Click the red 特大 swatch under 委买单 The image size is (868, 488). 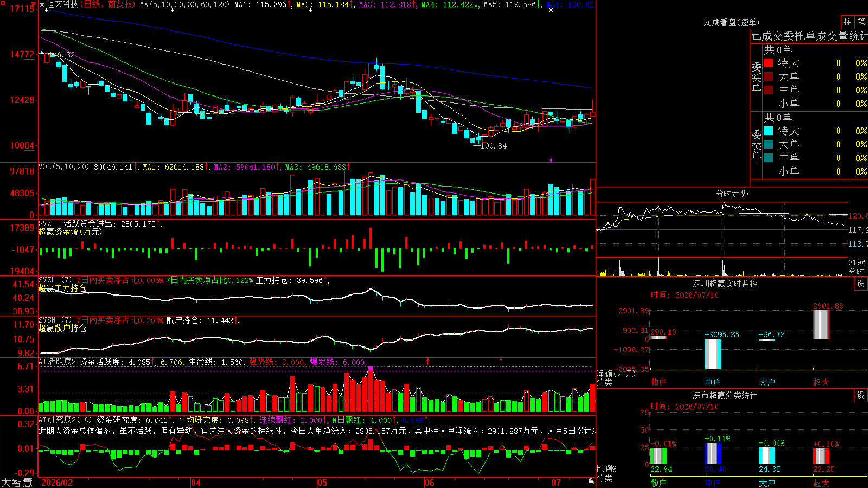tap(768, 63)
